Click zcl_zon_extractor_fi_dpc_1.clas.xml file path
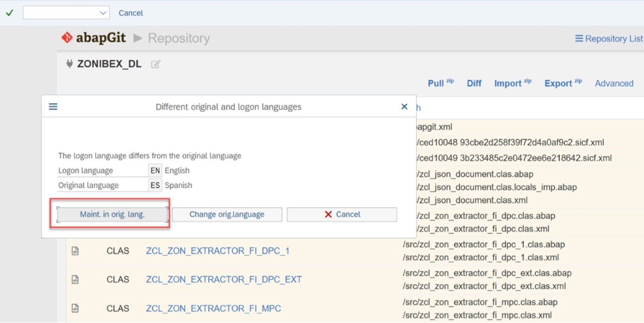 pos(481,257)
